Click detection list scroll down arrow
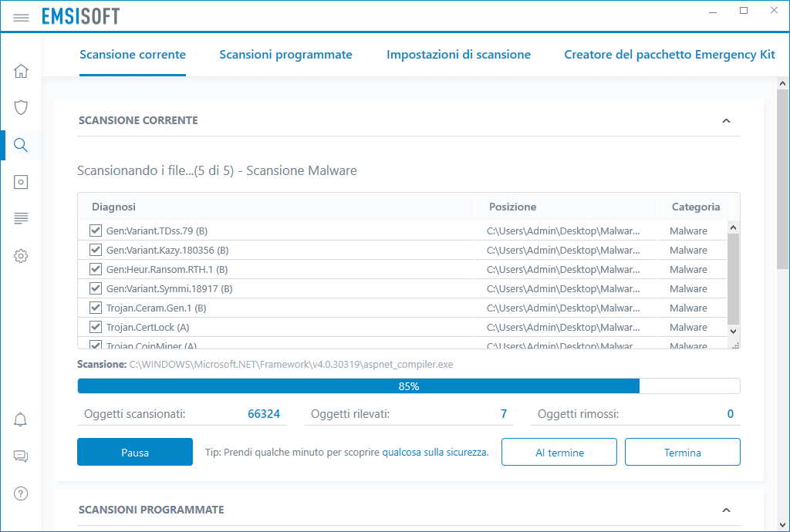The image size is (790, 532). [734, 332]
